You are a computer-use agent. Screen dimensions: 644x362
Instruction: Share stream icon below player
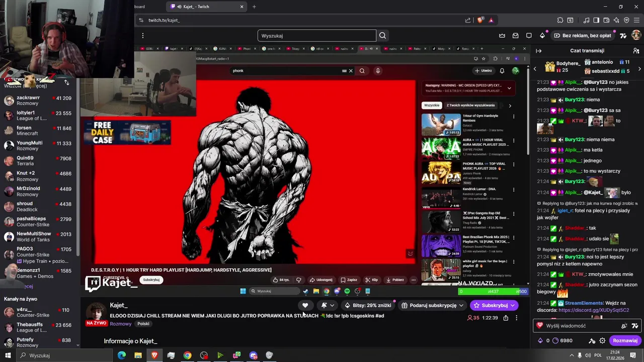(506, 318)
